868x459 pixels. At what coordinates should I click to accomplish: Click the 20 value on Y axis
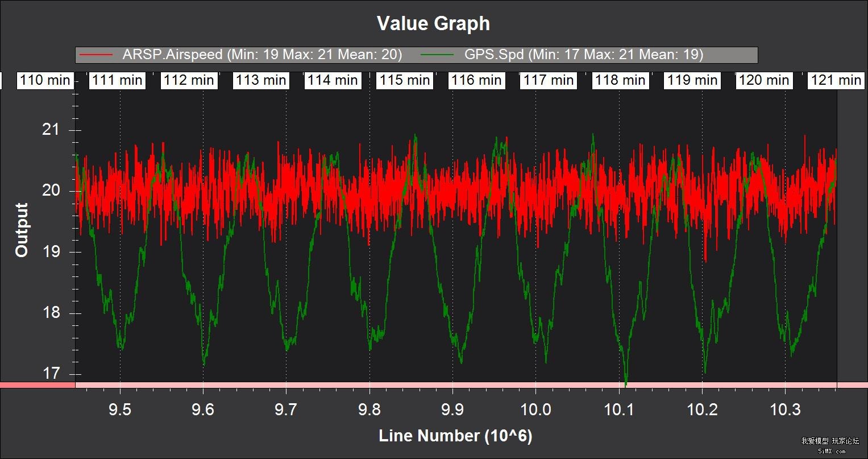[x=51, y=191]
